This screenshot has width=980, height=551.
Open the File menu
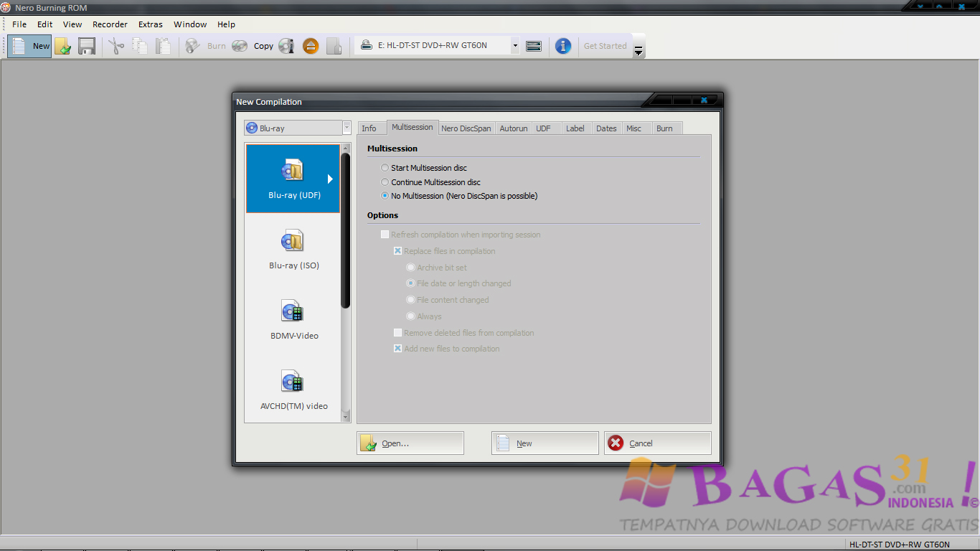[19, 24]
